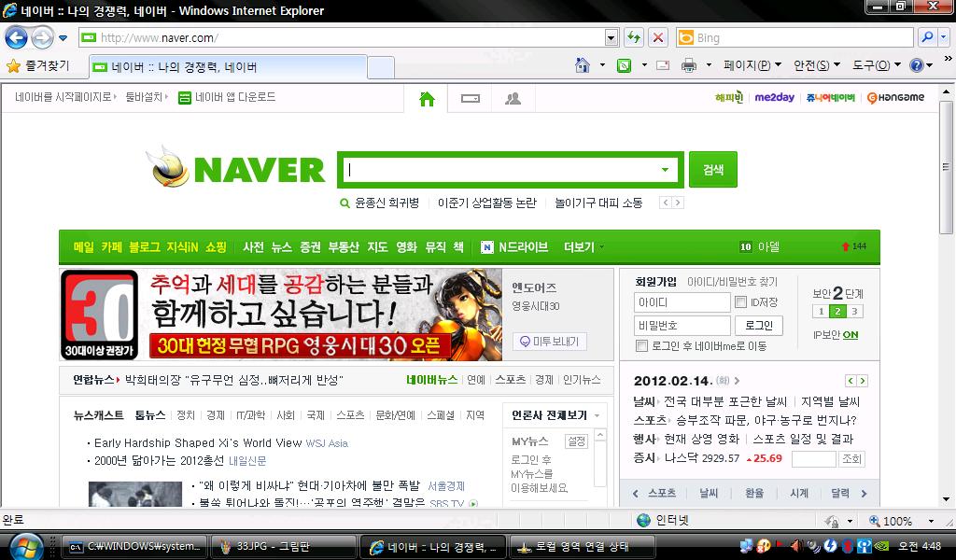Select the 톱뉴스 news tab
Screen dimensions: 956x560
(x=150, y=415)
